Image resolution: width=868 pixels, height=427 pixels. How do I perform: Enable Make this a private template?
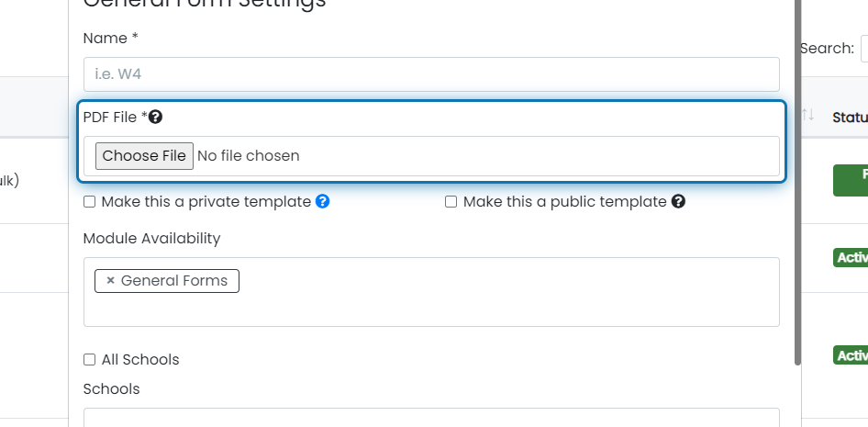pos(89,202)
